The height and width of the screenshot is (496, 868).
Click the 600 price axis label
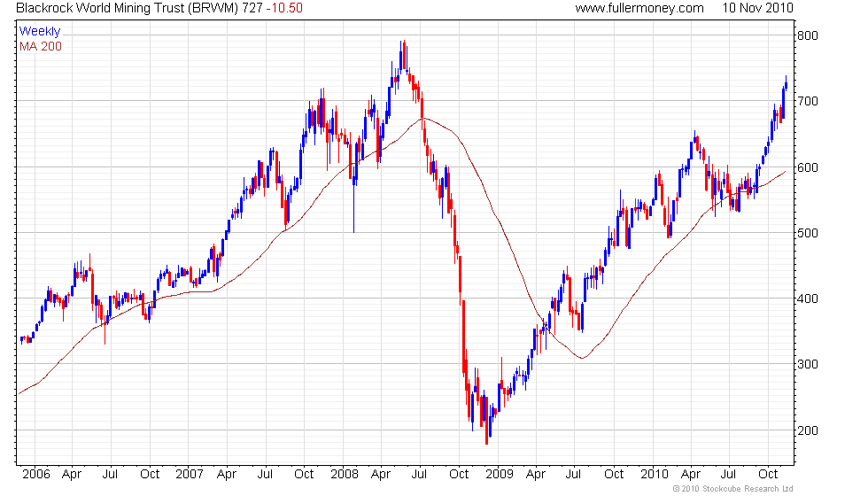[x=807, y=167]
